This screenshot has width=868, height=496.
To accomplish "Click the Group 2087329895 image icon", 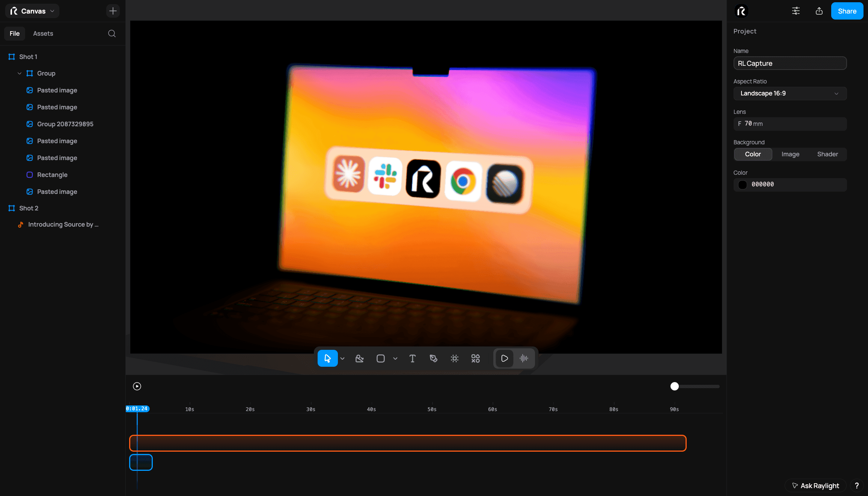I will click(30, 124).
